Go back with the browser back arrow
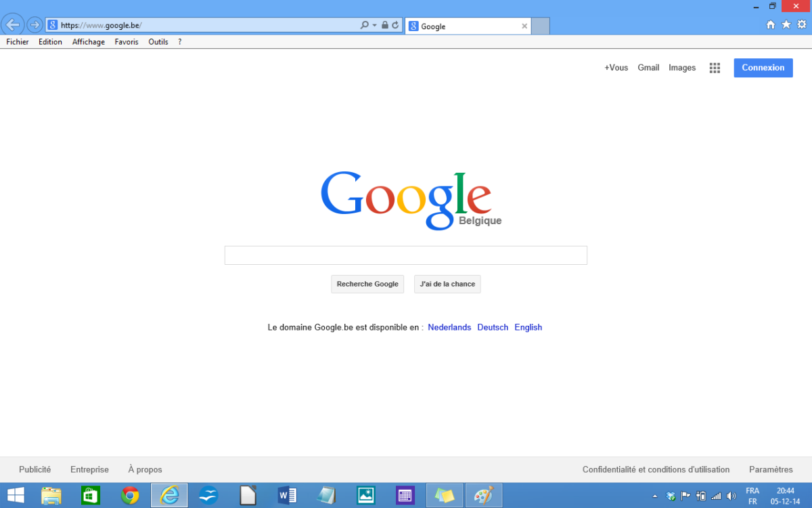This screenshot has width=812, height=508. click(13, 25)
